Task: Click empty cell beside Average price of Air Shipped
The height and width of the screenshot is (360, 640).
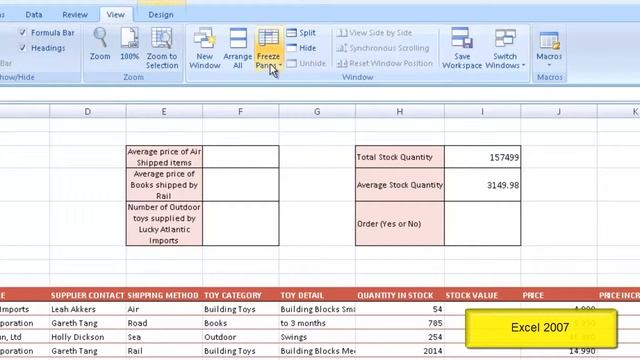Action: click(240, 157)
